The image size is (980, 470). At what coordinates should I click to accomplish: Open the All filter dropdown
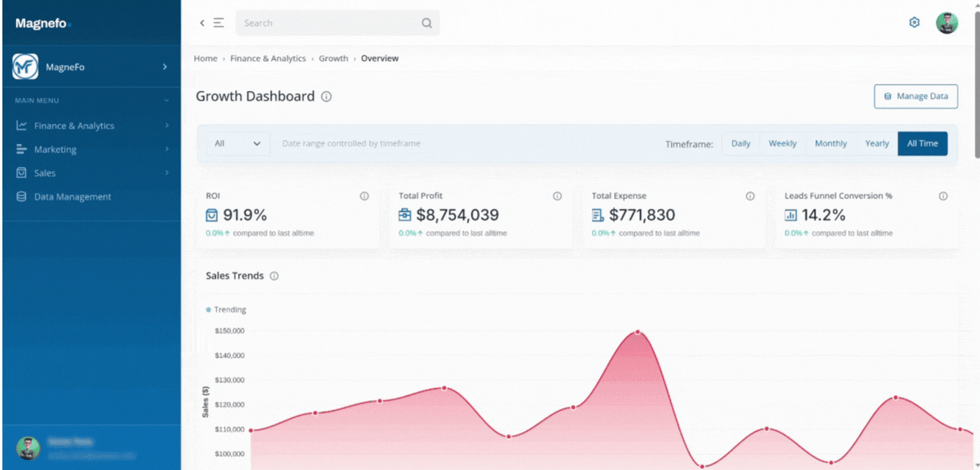pyautogui.click(x=238, y=143)
